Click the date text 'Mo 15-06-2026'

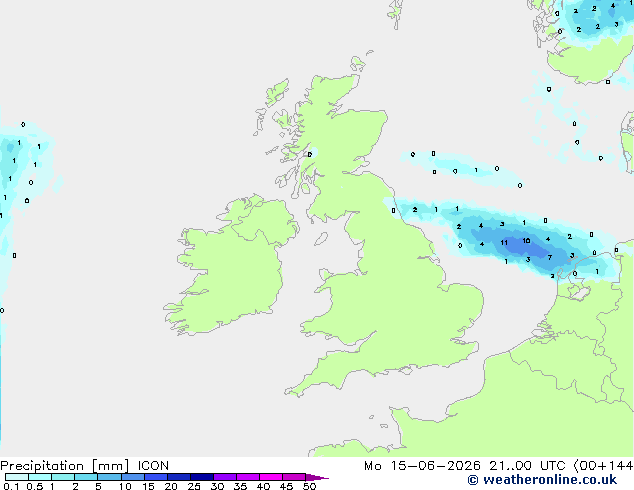[422, 466]
